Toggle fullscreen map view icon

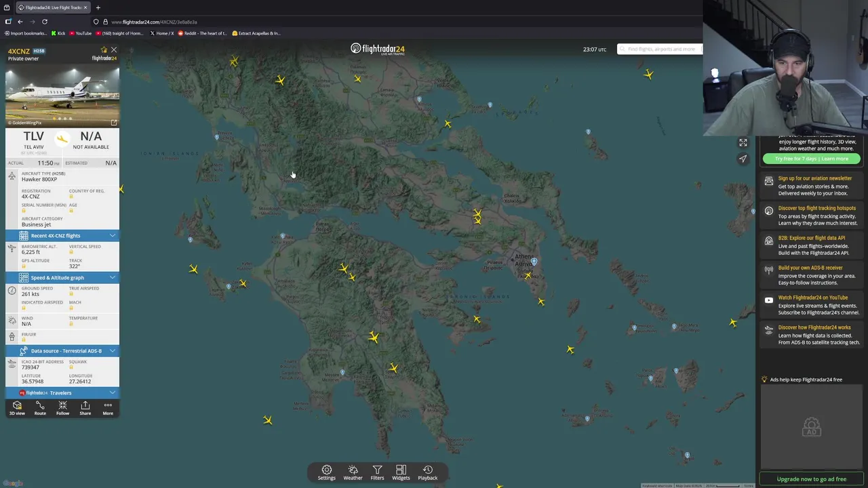tap(743, 142)
